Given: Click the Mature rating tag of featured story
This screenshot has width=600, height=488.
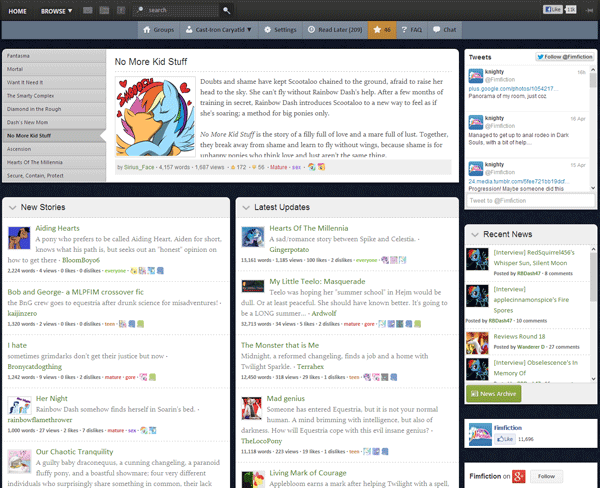Looking at the screenshot, I should coord(278,167).
